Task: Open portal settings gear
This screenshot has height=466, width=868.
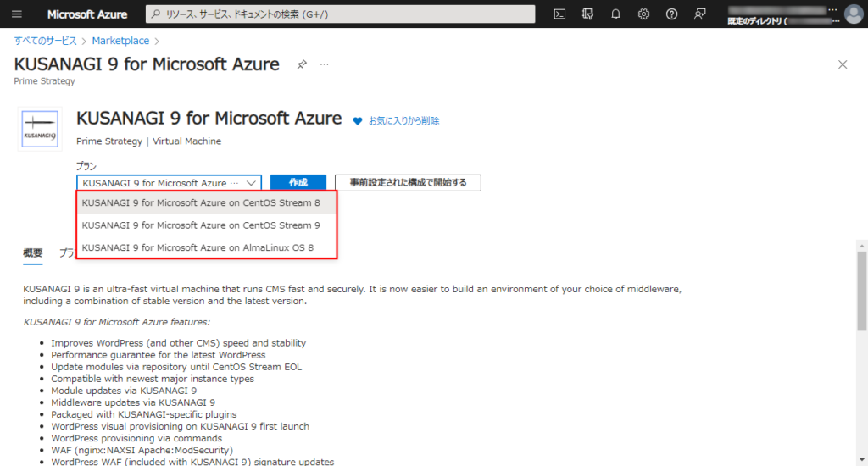Action: pos(643,14)
